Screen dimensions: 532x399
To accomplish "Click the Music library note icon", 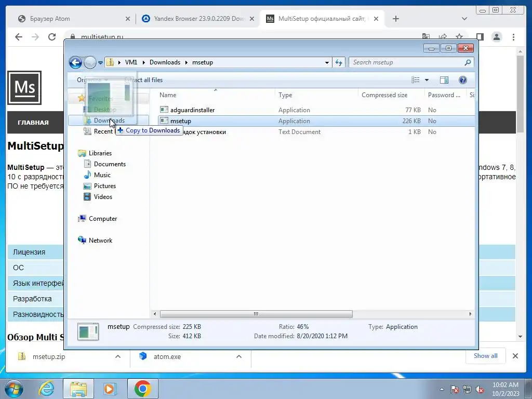I will click(87, 175).
